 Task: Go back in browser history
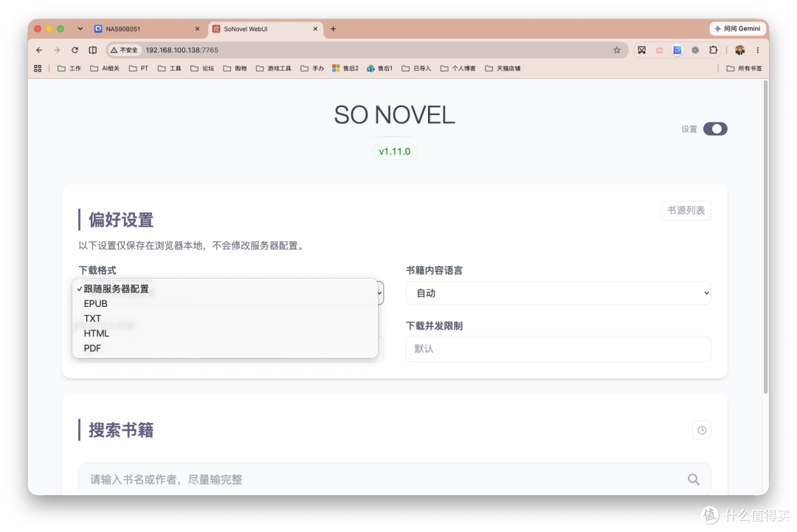pyautogui.click(x=39, y=49)
